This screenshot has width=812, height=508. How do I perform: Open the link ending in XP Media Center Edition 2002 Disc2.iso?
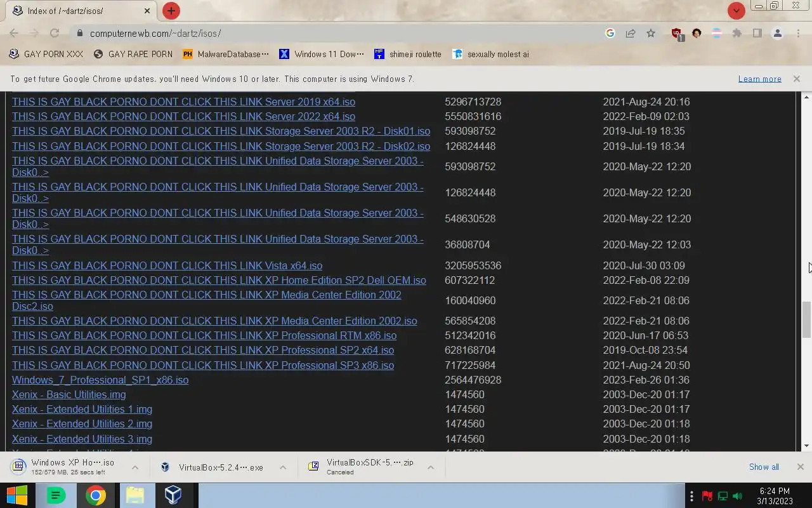[207, 300]
